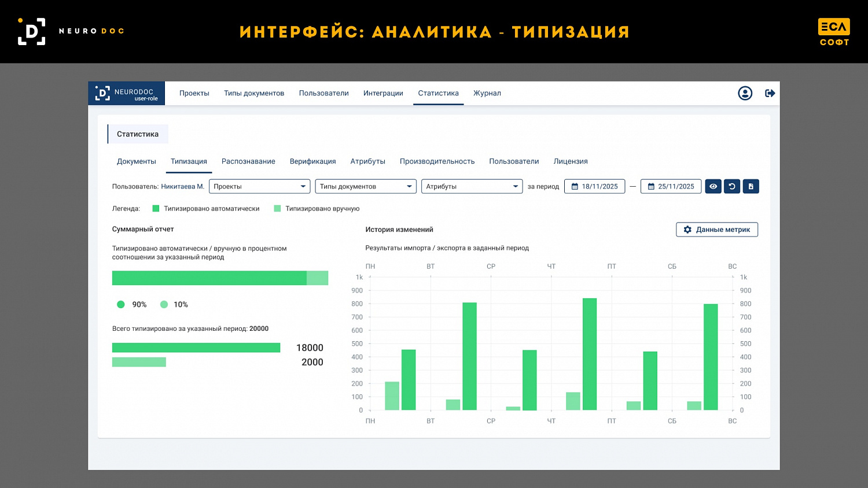Click the circular-arrow reset filters icon
Image resolution: width=868 pixels, height=488 pixels.
pyautogui.click(x=732, y=186)
